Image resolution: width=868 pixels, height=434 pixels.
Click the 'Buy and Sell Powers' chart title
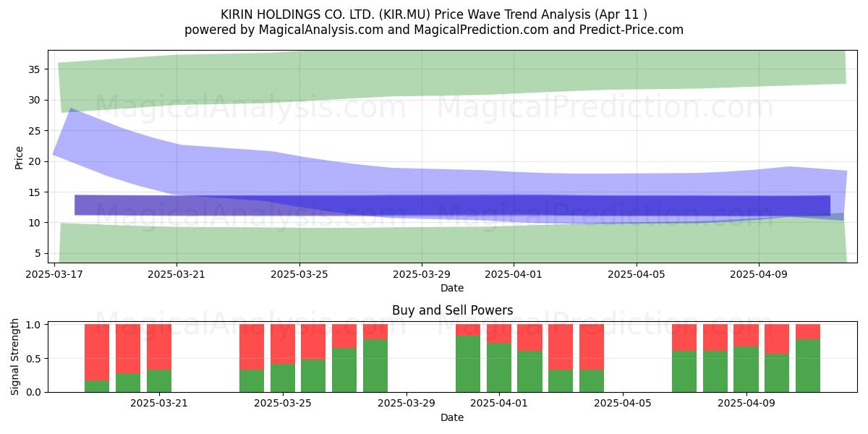pyautogui.click(x=452, y=310)
